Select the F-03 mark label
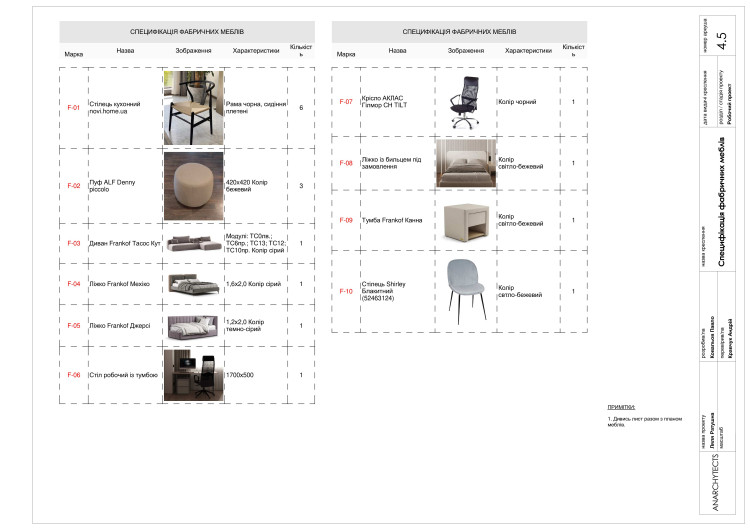Screen dimensions: 750x530 (x=73, y=243)
